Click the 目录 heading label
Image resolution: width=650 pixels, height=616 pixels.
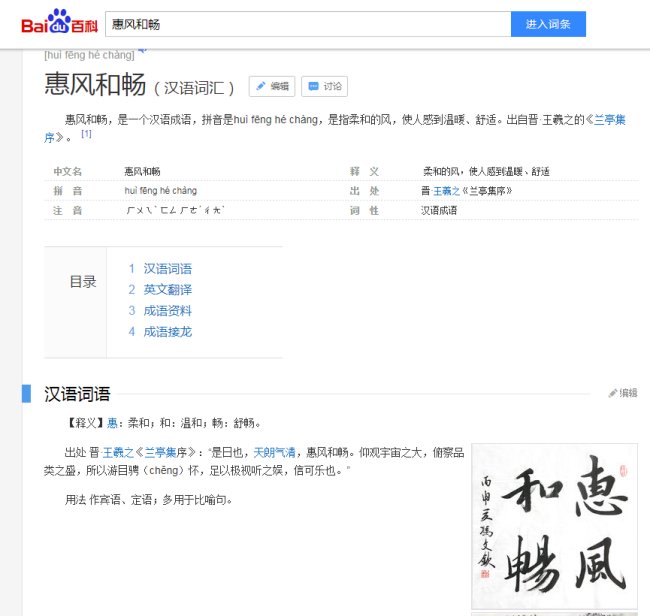(82, 282)
